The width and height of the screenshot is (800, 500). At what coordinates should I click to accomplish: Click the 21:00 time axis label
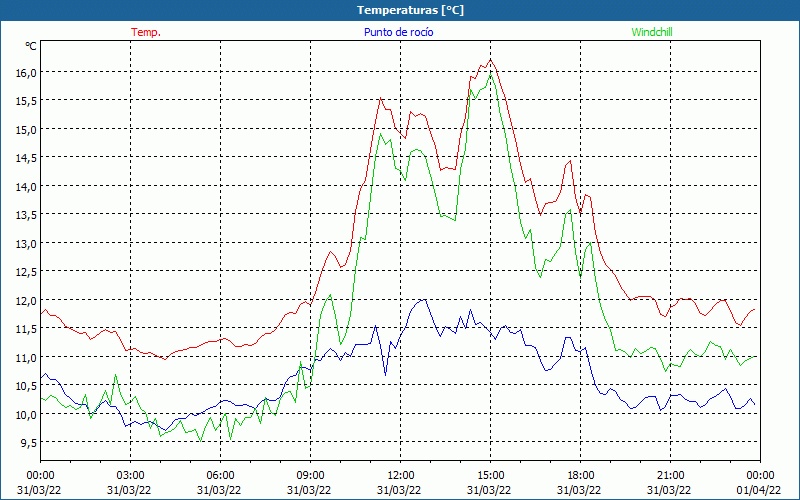coord(670,476)
